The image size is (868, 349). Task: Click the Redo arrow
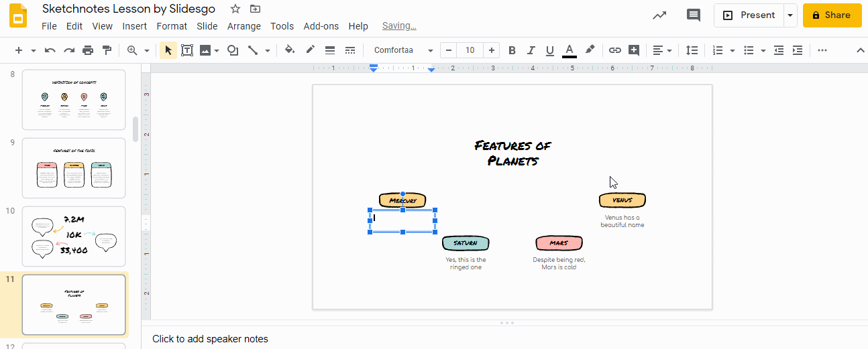68,50
